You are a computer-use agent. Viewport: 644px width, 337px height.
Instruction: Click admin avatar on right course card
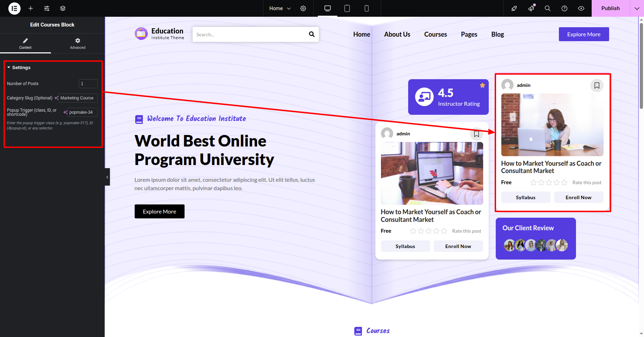(507, 85)
